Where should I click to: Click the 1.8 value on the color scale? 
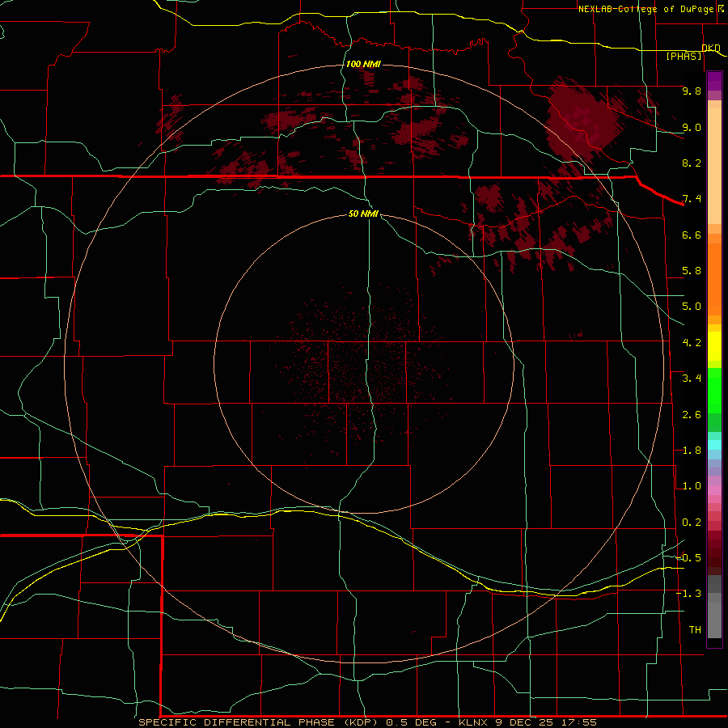692,451
